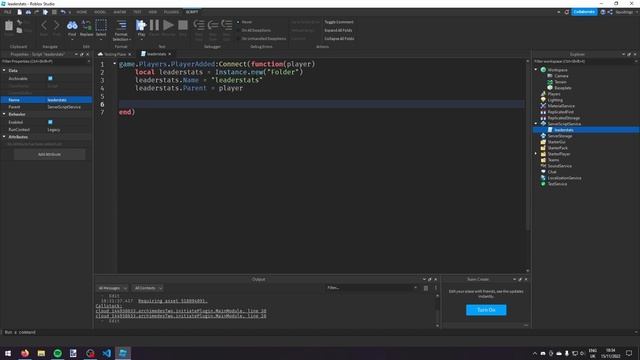Click the Paste clipboard icon
Image resolution: width=640 pixels, height=360 pixels.
pyautogui.click(x=9, y=26)
